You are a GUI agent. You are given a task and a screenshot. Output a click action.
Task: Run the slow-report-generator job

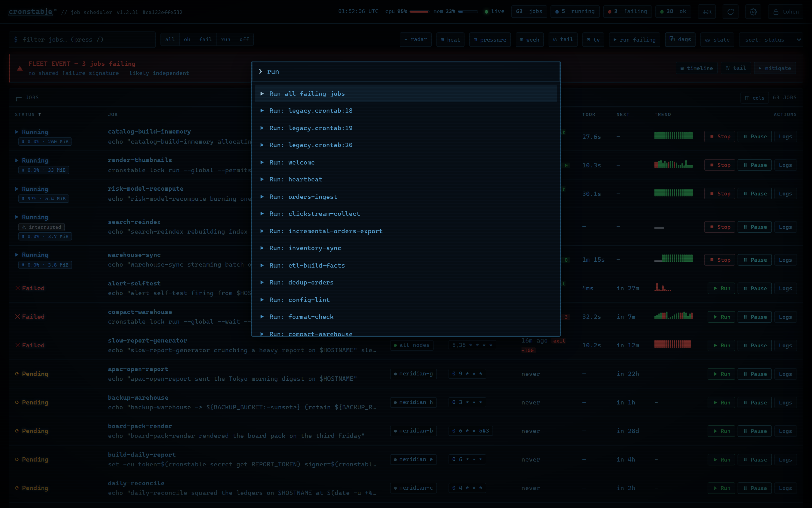(x=721, y=346)
